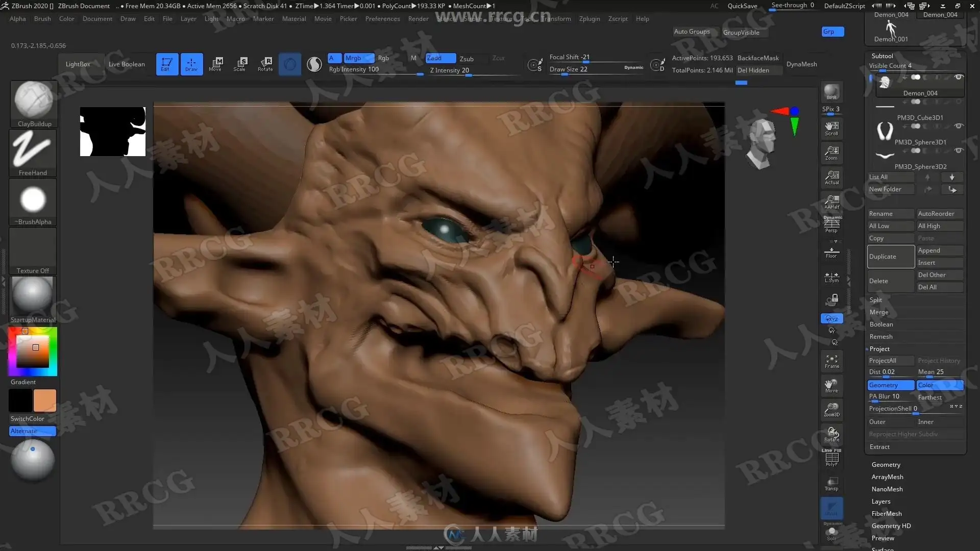Toggle Zsub sculpting mode
The width and height of the screenshot is (980, 551).
[x=467, y=59]
